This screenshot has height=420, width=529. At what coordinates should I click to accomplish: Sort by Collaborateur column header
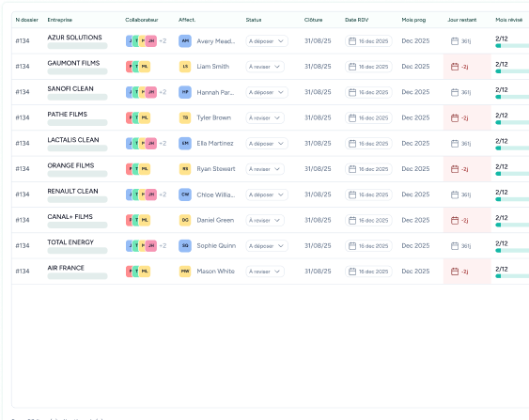coord(142,20)
